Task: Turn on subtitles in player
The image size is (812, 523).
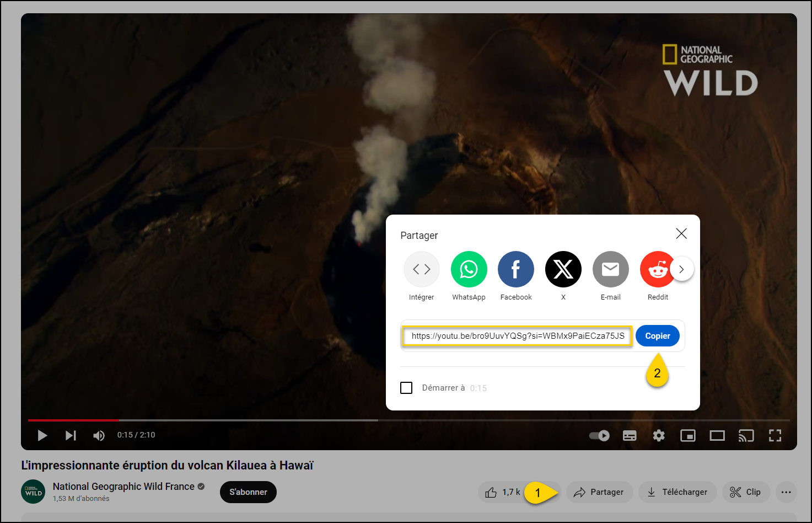Action: coord(630,436)
